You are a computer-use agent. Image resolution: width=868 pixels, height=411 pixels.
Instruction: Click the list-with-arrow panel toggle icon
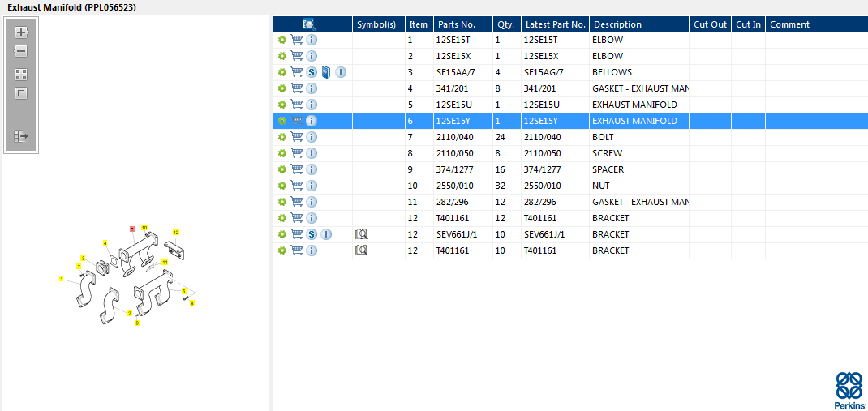pos(21,136)
